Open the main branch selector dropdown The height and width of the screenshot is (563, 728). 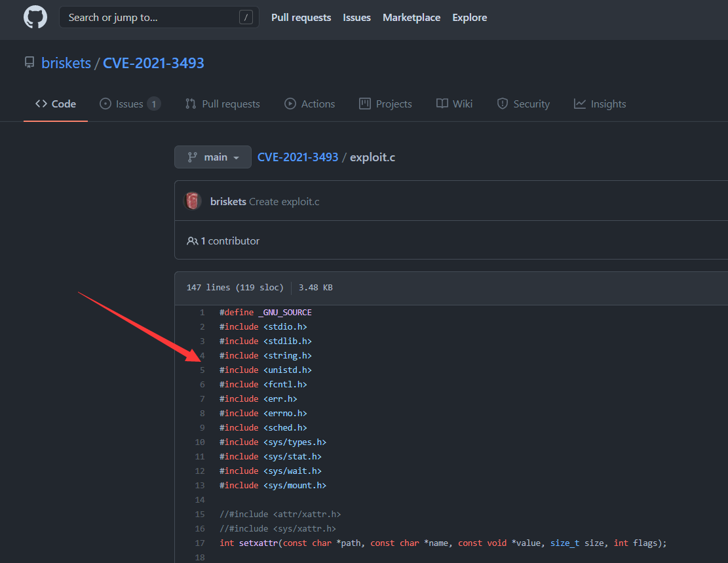(x=213, y=157)
